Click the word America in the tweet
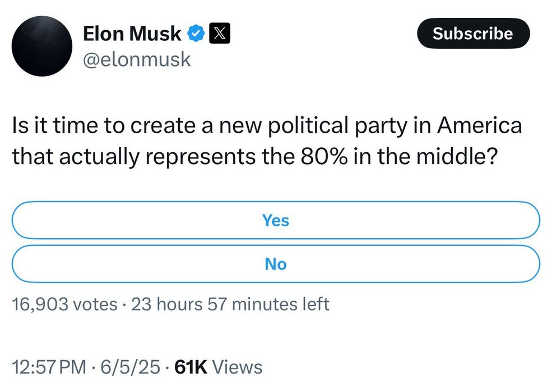Viewport: 552px width, 392px height. coord(480,125)
